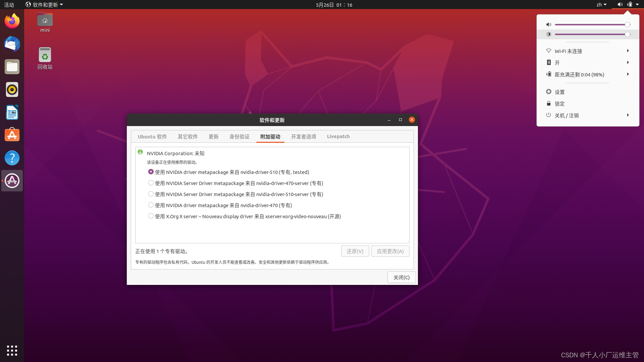644x362 pixels.
Task: Click the Firefox browser icon in dock
Action: 12,21
